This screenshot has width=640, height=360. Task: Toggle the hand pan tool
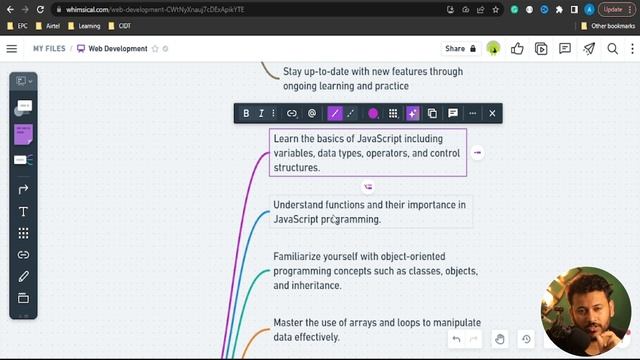(500, 339)
